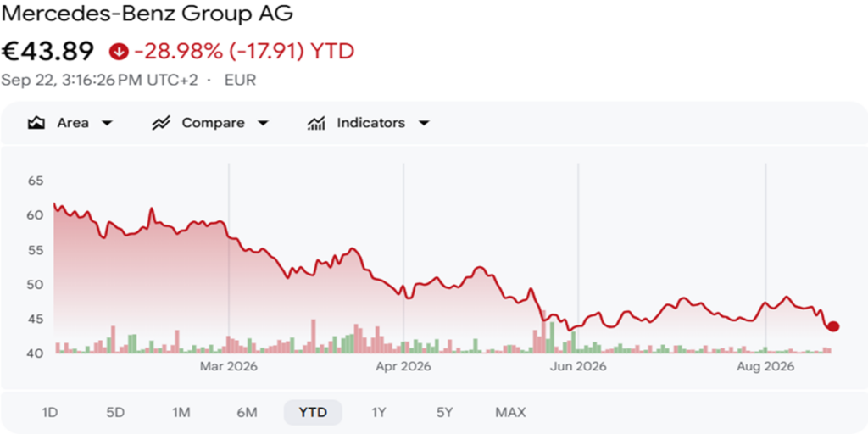Select the 6M time range
This screenshot has width=868, height=434.
click(247, 413)
